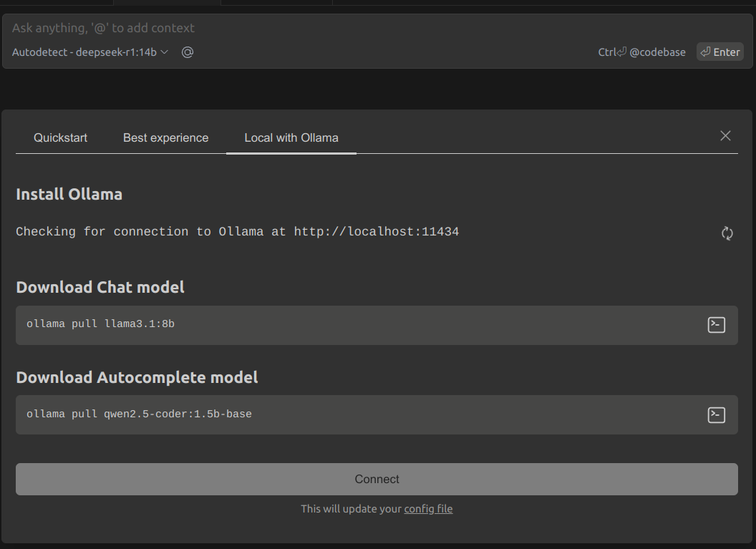The width and height of the screenshot is (756, 549).
Task: Click the @ add context icon
Action: (x=188, y=52)
